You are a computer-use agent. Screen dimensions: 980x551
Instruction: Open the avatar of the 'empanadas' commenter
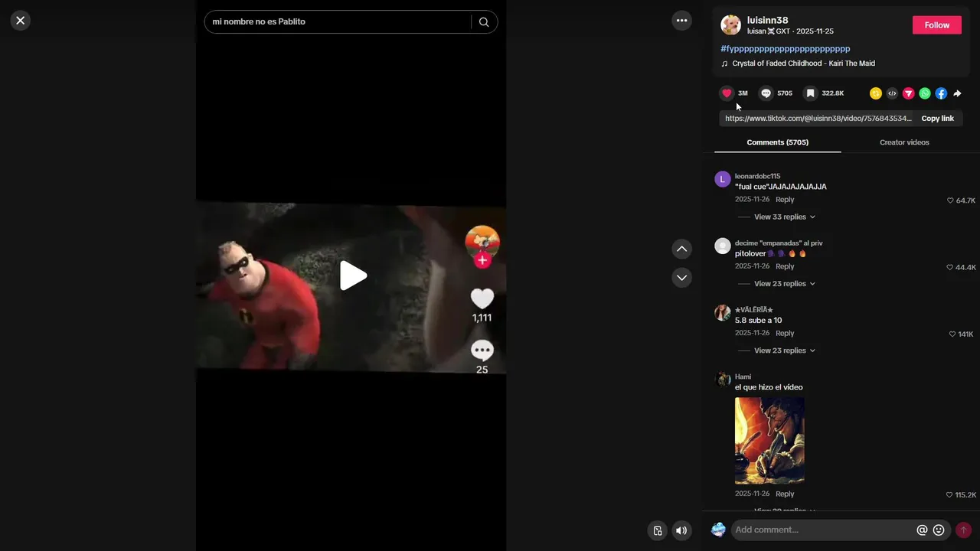tap(723, 246)
